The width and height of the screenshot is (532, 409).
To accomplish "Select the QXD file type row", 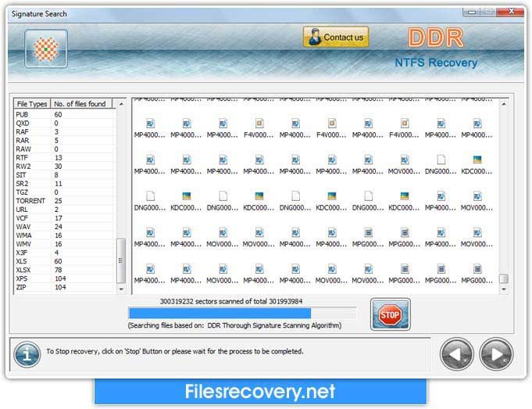I will [x=64, y=123].
